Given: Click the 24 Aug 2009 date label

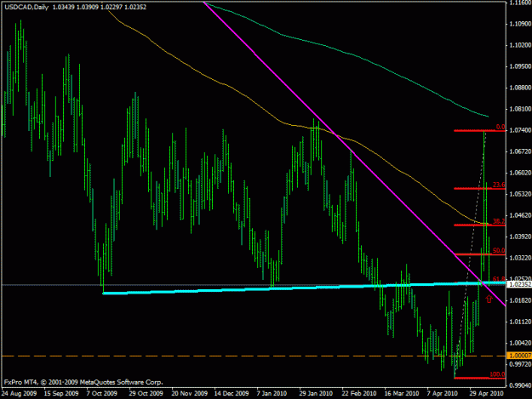Looking at the screenshot, I should pos(19,394).
